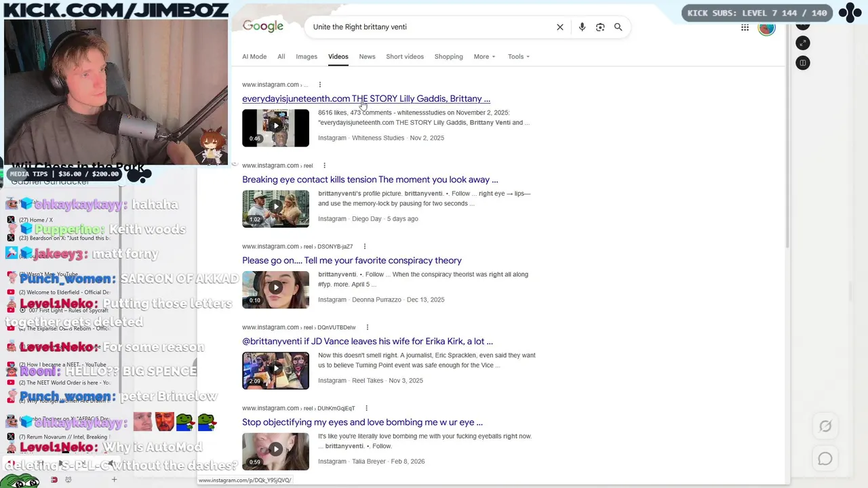
Task: Click the Deonna Purrazzo source text
Action: click(378, 300)
